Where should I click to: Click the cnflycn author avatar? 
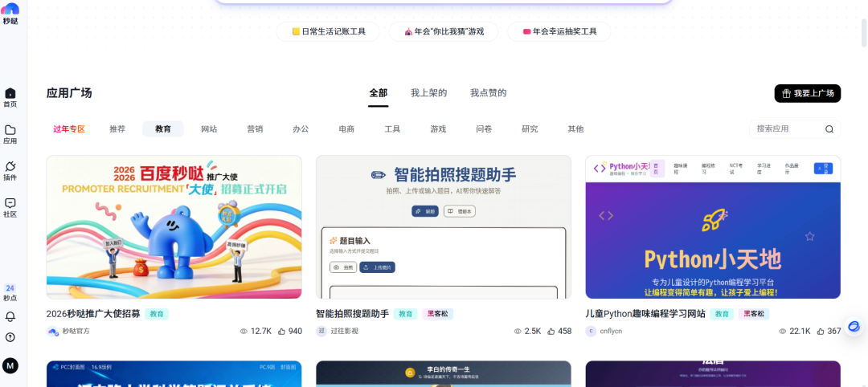point(592,331)
